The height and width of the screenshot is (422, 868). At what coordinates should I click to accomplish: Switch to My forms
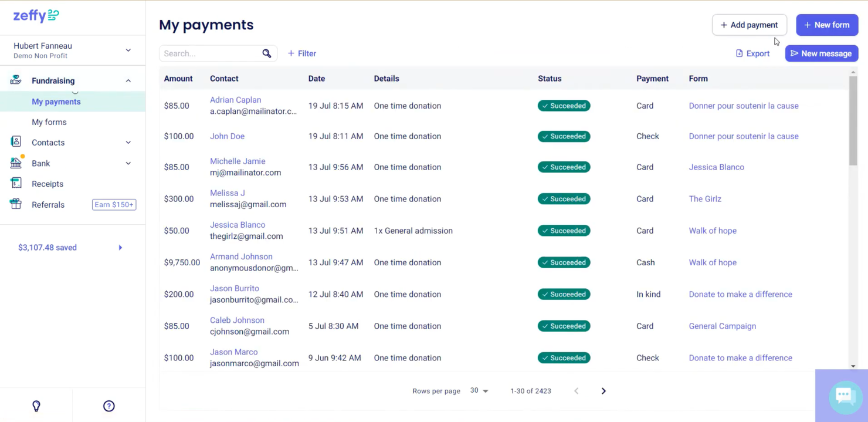pos(49,121)
